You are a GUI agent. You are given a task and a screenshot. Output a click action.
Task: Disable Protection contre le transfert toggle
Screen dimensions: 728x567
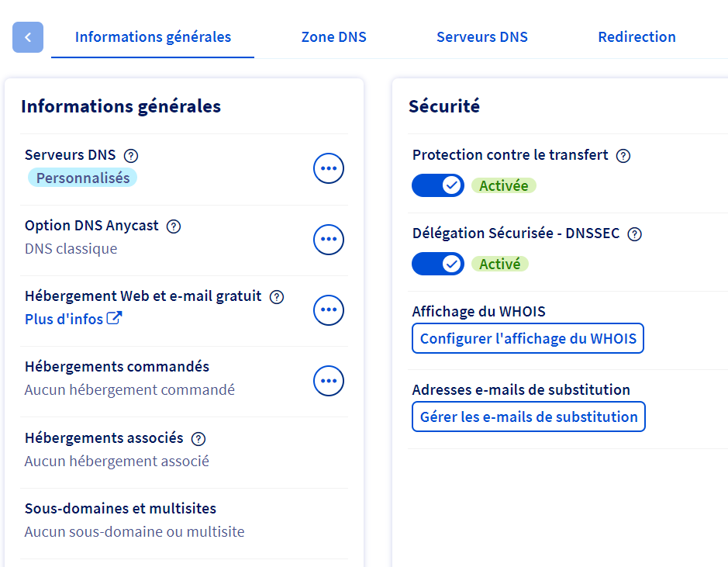(x=437, y=185)
